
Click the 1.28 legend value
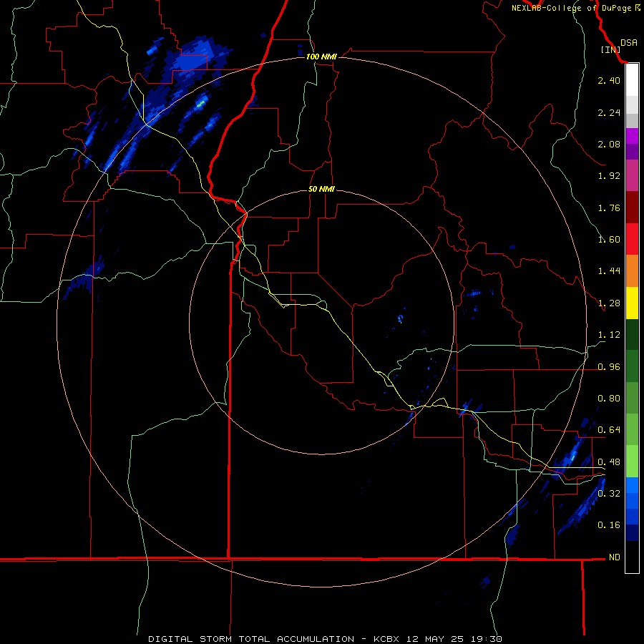point(609,303)
